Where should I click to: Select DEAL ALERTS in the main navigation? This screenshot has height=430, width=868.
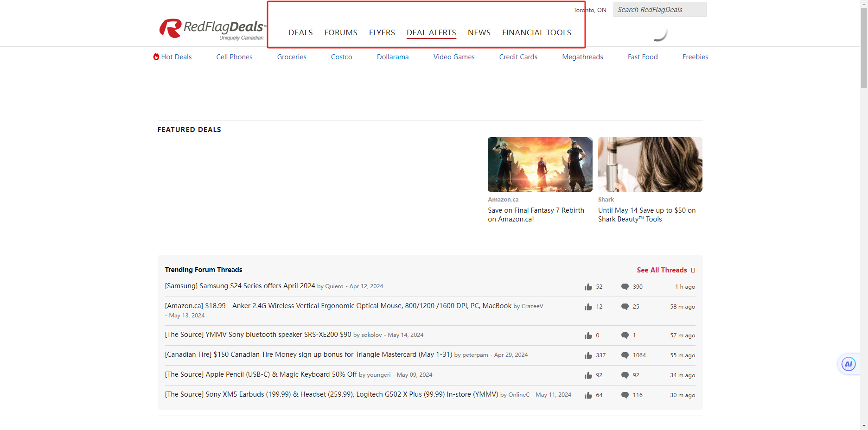pyautogui.click(x=431, y=32)
